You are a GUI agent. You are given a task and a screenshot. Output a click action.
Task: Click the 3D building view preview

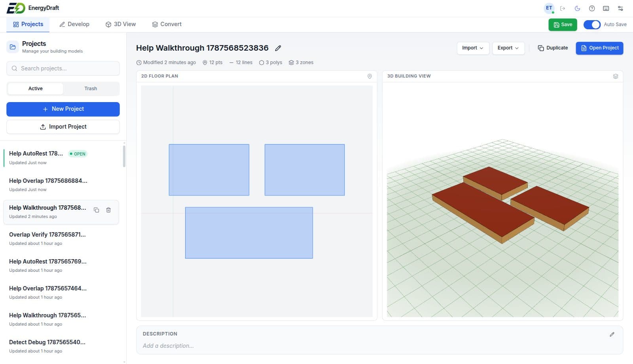tap(502, 201)
